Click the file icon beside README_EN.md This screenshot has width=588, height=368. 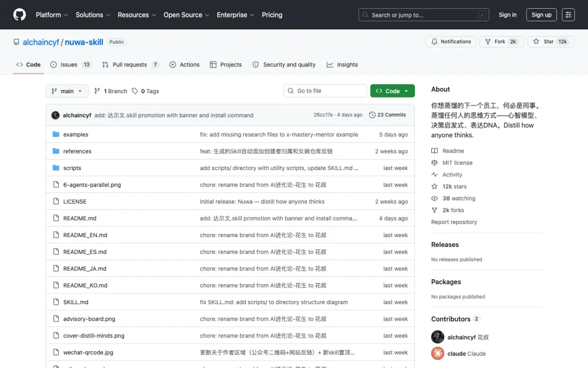(x=56, y=234)
